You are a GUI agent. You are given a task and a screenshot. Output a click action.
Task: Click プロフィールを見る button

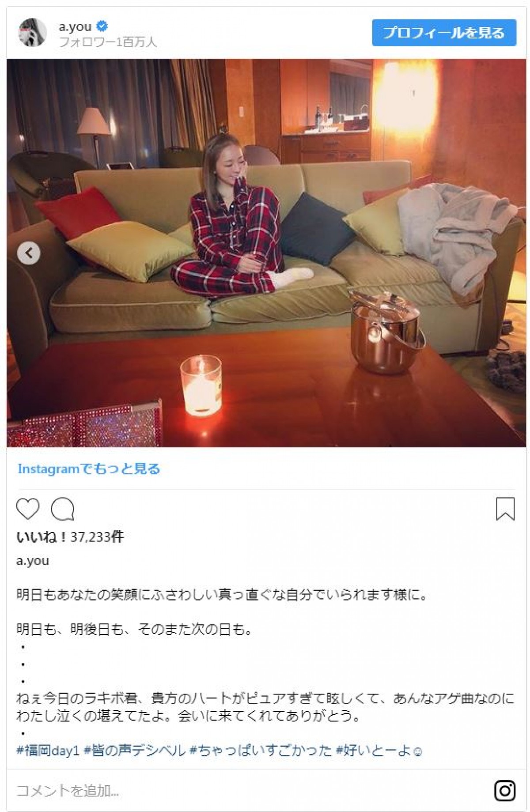coord(444,33)
